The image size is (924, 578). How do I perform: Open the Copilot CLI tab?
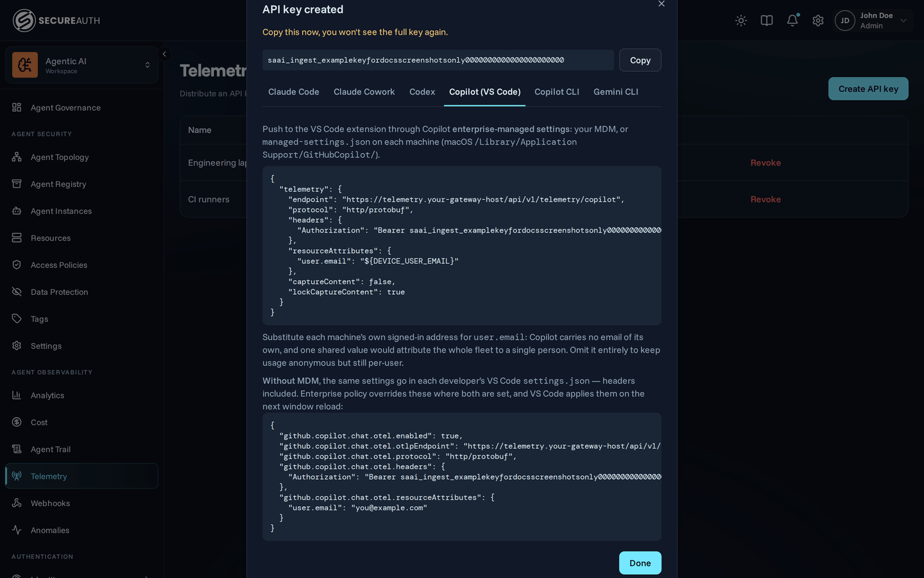[557, 92]
